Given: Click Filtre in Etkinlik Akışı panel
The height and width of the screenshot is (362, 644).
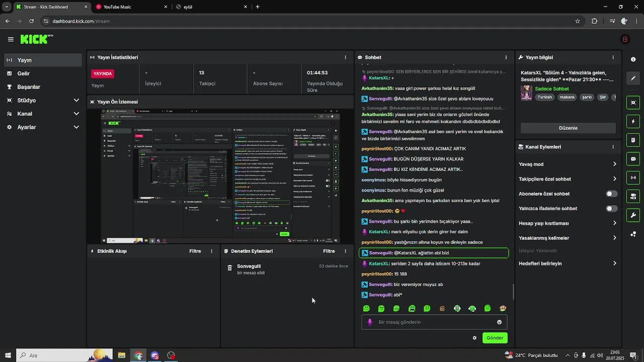Looking at the screenshot, I should [x=195, y=251].
